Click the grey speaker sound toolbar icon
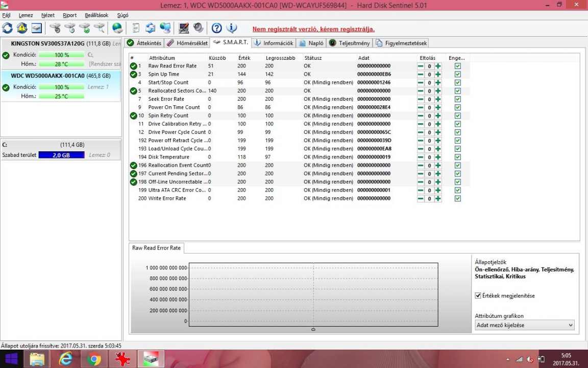This screenshot has width=588, height=368. point(198,28)
